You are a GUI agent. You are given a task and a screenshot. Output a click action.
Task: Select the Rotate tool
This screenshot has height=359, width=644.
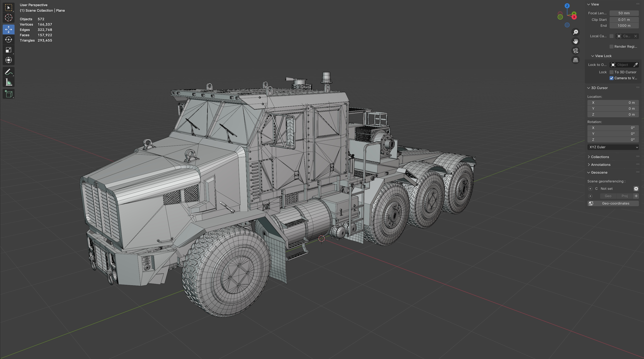click(8, 40)
